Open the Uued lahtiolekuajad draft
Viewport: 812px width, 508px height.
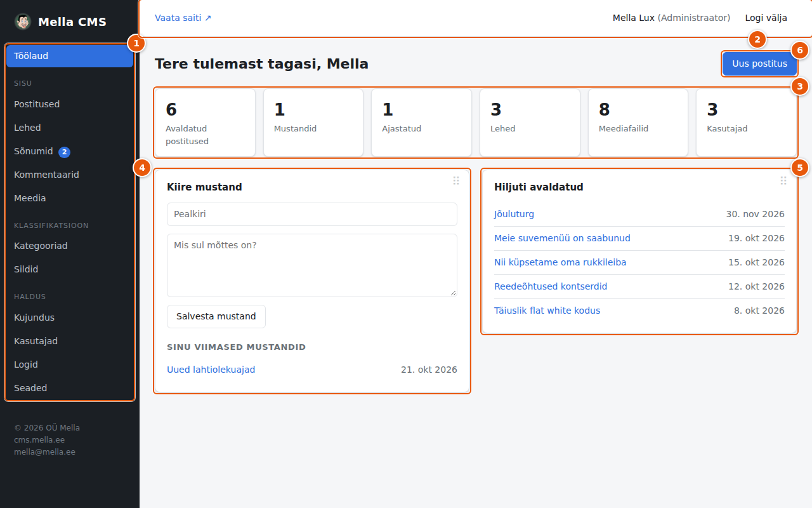[211, 370]
